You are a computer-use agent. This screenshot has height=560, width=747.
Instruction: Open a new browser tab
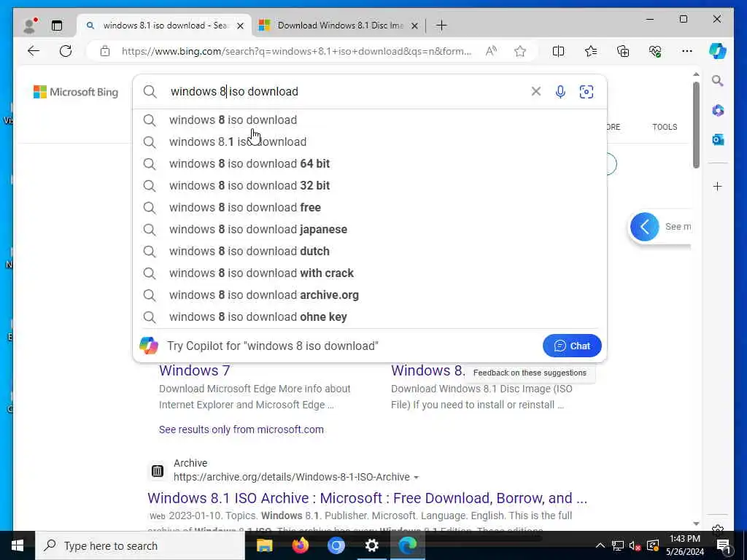pos(441,26)
